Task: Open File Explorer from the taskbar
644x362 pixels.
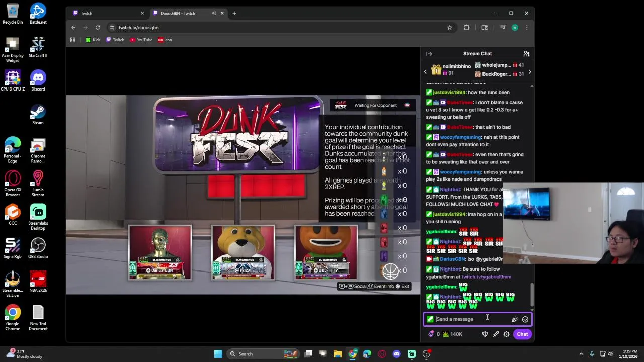Action: pos(338,354)
